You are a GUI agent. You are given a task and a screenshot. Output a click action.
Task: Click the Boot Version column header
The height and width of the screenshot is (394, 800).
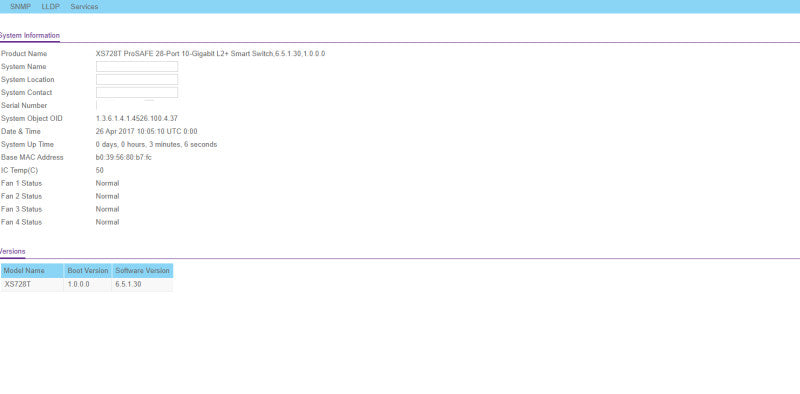pos(88,270)
